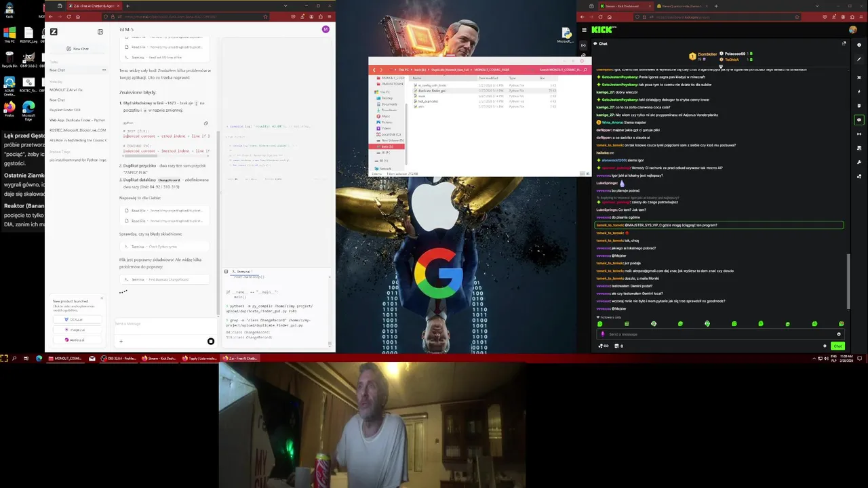Click the plus attachment icon in Z.ai
The height and width of the screenshot is (488, 868).
click(121, 342)
